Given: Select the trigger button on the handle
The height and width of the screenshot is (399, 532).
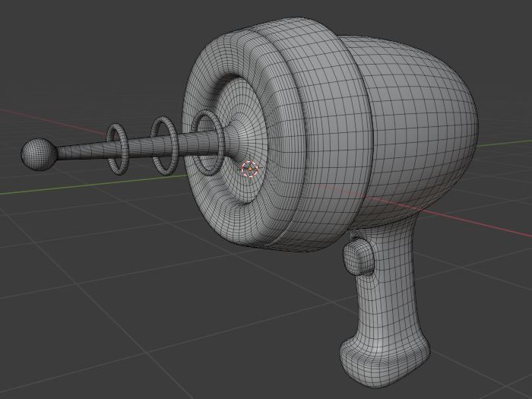Looking at the screenshot, I should click(x=359, y=257).
